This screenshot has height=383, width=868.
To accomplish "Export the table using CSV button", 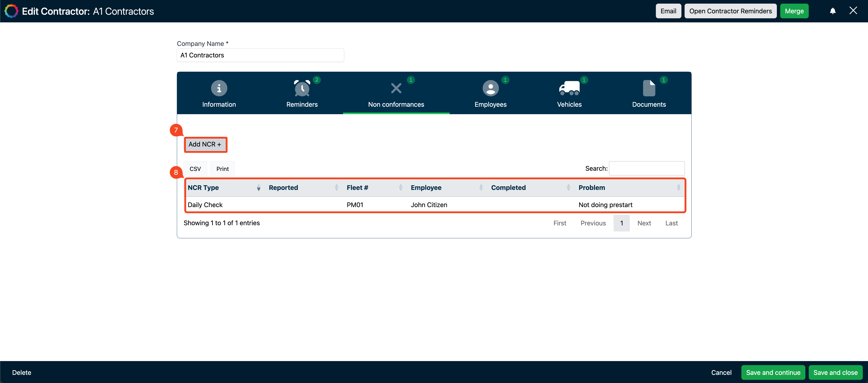I will (x=195, y=168).
